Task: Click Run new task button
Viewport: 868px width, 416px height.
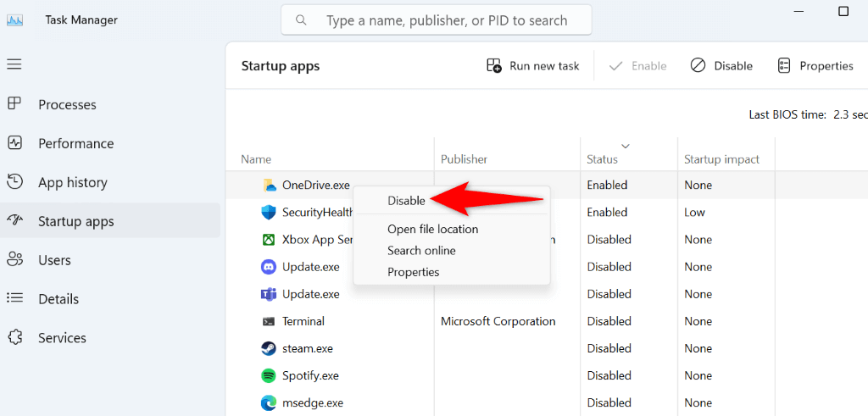Action: 533,66
